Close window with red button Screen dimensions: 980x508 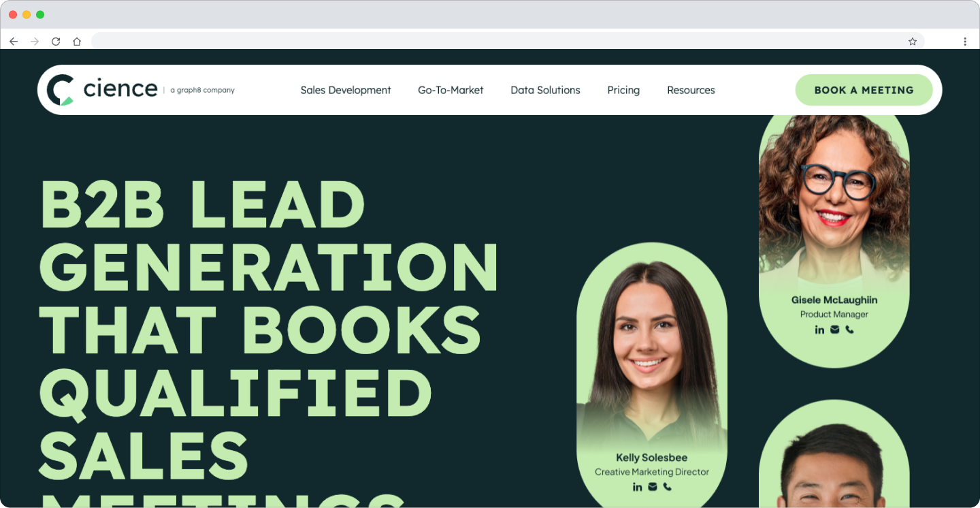click(x=13, y=14)
